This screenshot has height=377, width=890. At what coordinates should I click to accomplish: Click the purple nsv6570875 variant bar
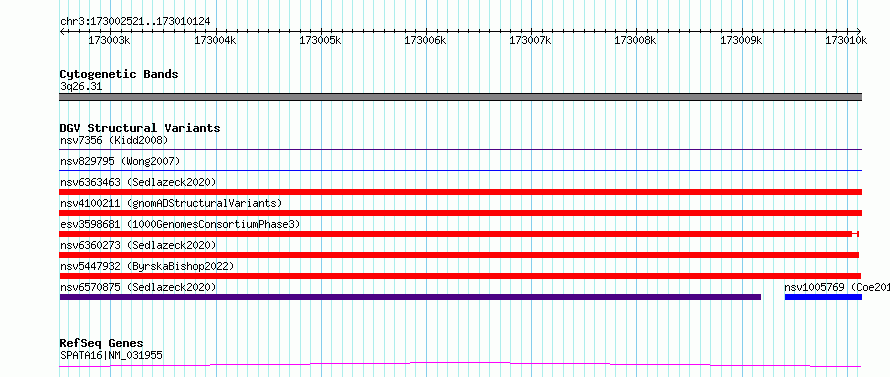(x=410, y=297)
